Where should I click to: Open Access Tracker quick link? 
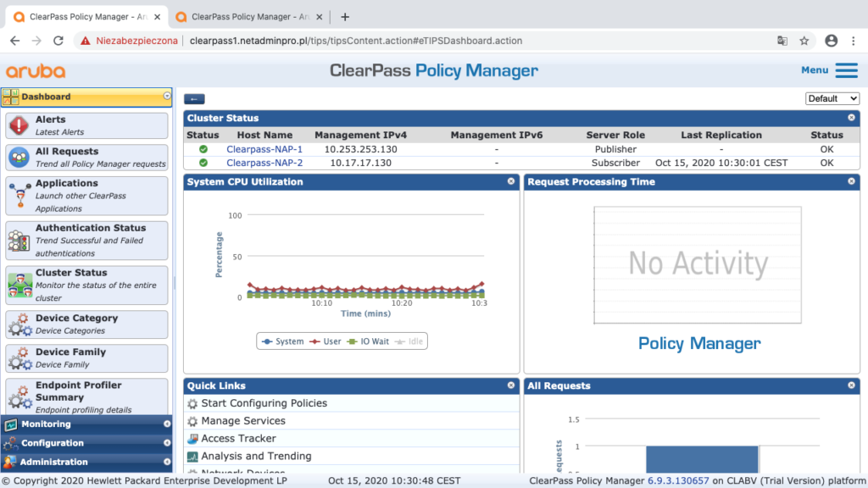coord(238,439)
